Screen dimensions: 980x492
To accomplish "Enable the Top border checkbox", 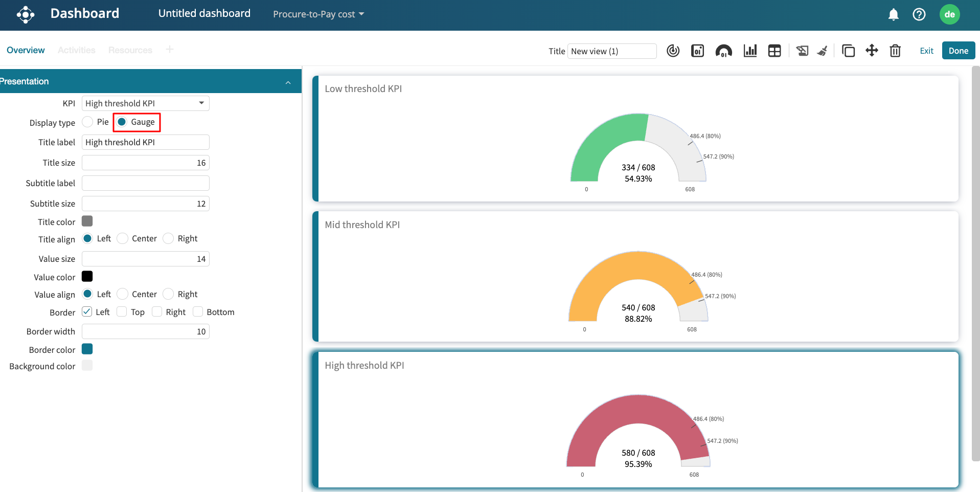I will point(122,312).
